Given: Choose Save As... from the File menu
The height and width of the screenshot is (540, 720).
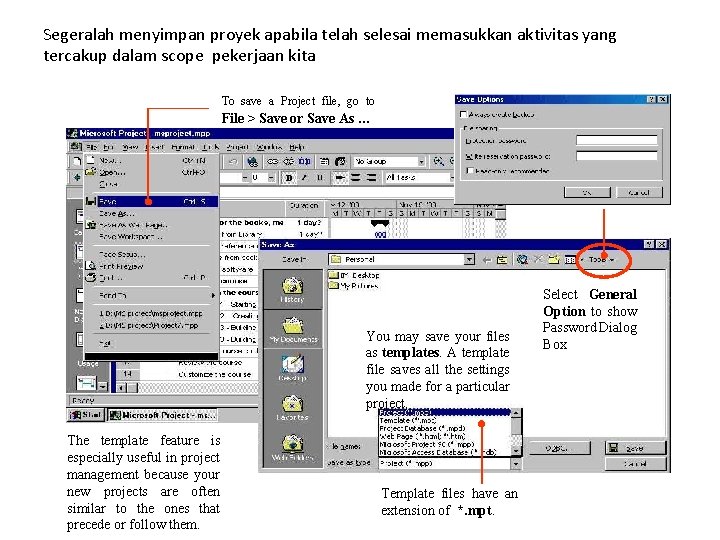Looking at the screenshot, I should (x=152, y=214).
